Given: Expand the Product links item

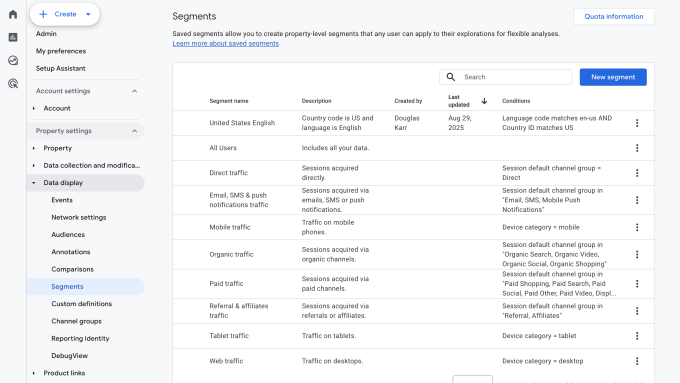Looking at the screenshot, I should 34,373.
